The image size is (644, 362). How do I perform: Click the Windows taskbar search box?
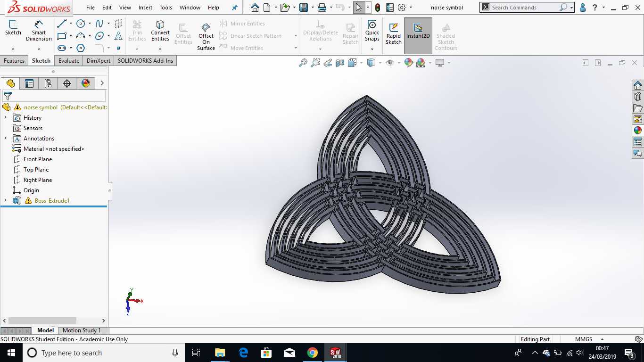pyautogui.click(x=104, y=353)
